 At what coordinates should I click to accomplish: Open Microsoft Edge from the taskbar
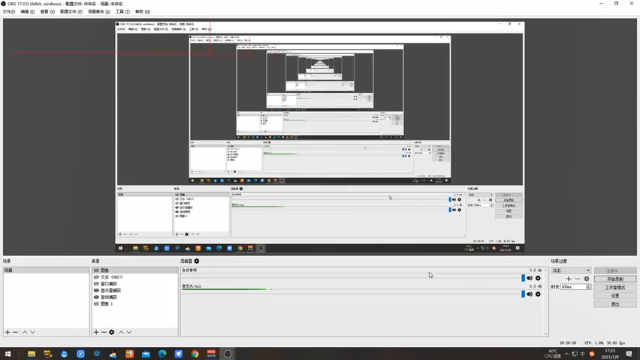[162, 354]
